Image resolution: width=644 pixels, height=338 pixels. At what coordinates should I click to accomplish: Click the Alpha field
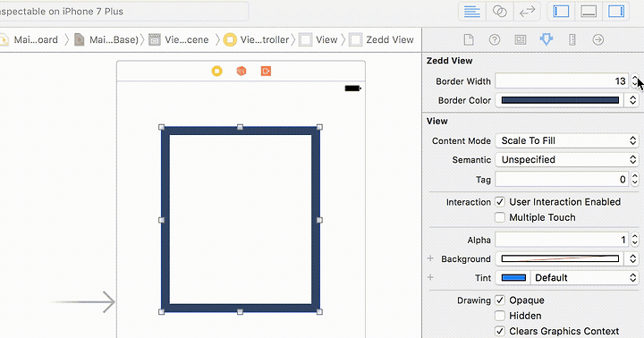point(561,240)
